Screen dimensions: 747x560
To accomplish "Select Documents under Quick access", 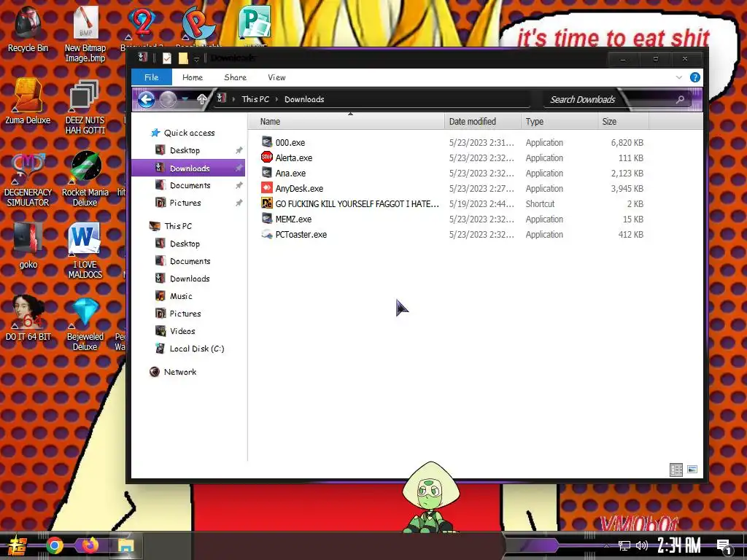I will 190,185.
